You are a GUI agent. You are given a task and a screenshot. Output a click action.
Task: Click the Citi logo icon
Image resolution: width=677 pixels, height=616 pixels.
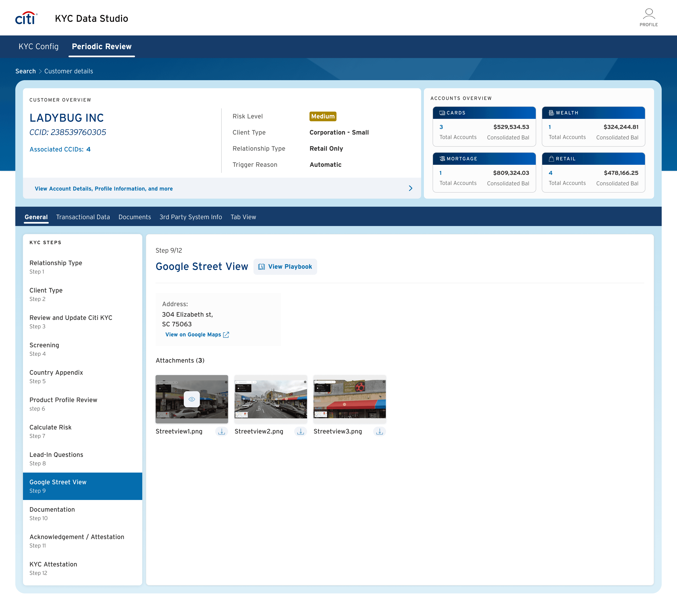pyautogui.click(x=26, y=18)
